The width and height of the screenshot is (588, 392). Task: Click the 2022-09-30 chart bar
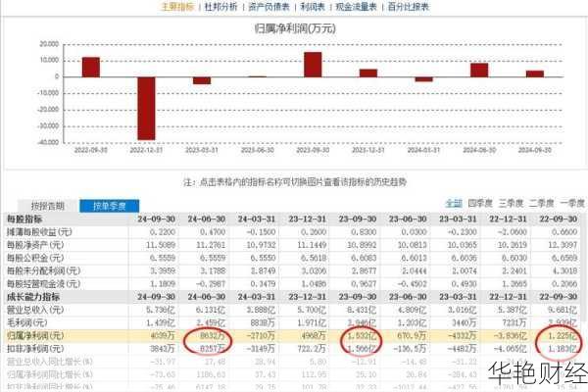[91, 68]
